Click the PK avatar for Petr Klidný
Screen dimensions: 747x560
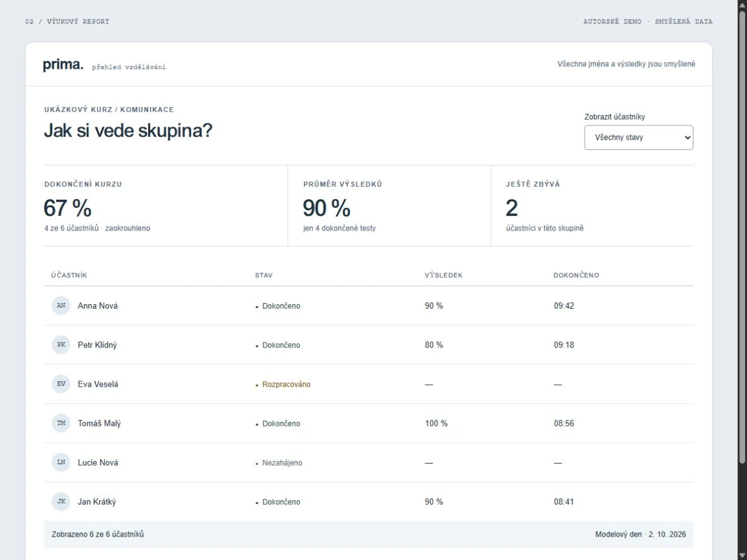click(61, 345)
